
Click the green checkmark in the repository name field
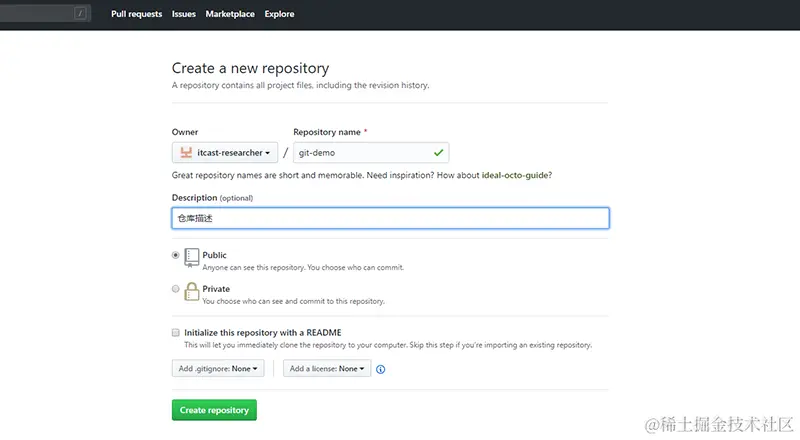pyautogui.click(x=438, y=152)
